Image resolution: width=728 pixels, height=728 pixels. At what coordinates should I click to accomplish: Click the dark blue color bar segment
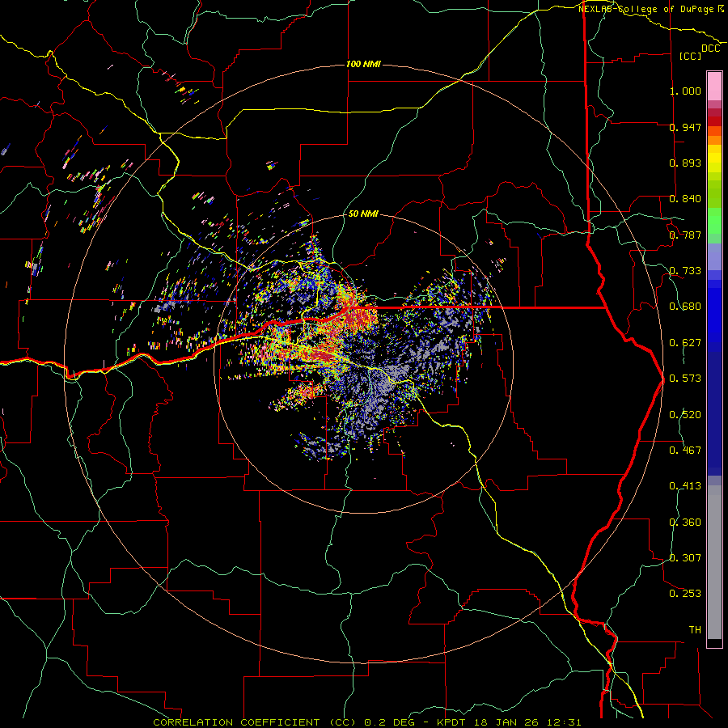coord(714,413)
